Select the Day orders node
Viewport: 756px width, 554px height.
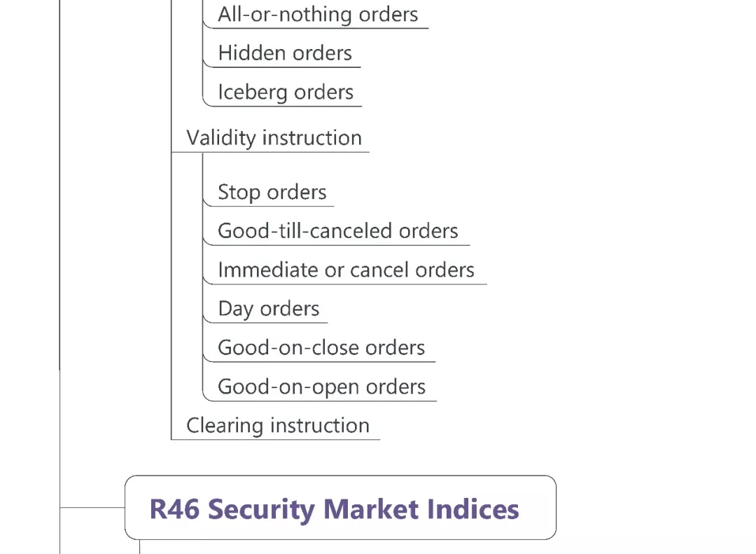[x=269, y=309]
